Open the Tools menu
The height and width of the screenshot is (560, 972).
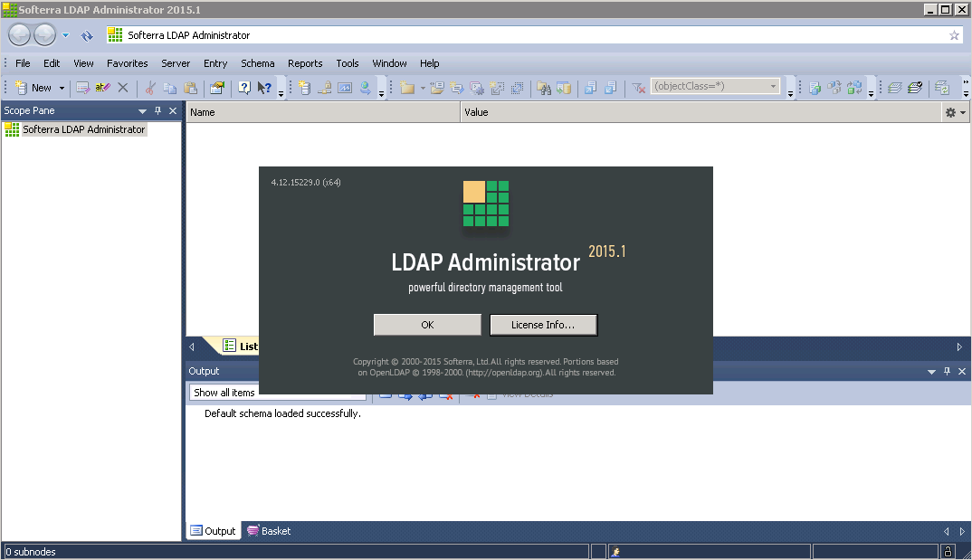[348, 63]
